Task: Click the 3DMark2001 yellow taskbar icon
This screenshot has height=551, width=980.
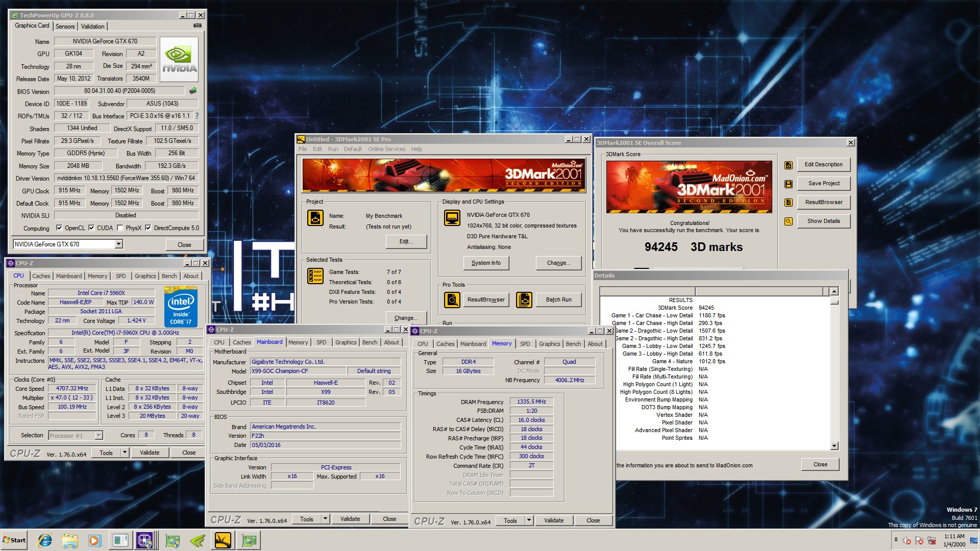Action: [x=223, y=540]
